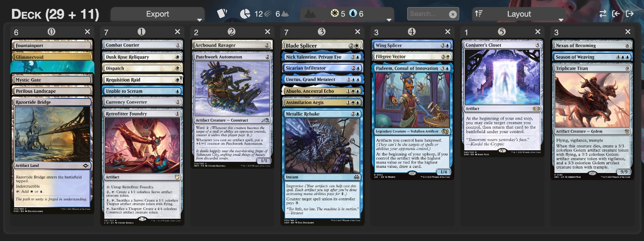The width and height of the screenshot is (644, 241).
Task: Open the pie chart deck statistics icon
Action: pyautogui.click(x=245, y=14)
